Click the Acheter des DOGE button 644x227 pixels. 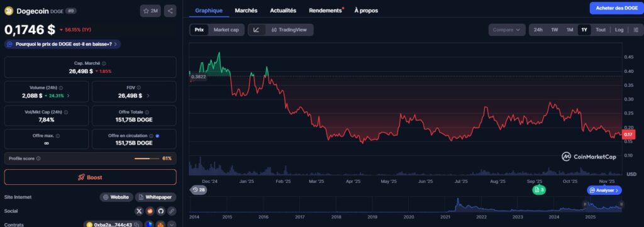(616, 8)
